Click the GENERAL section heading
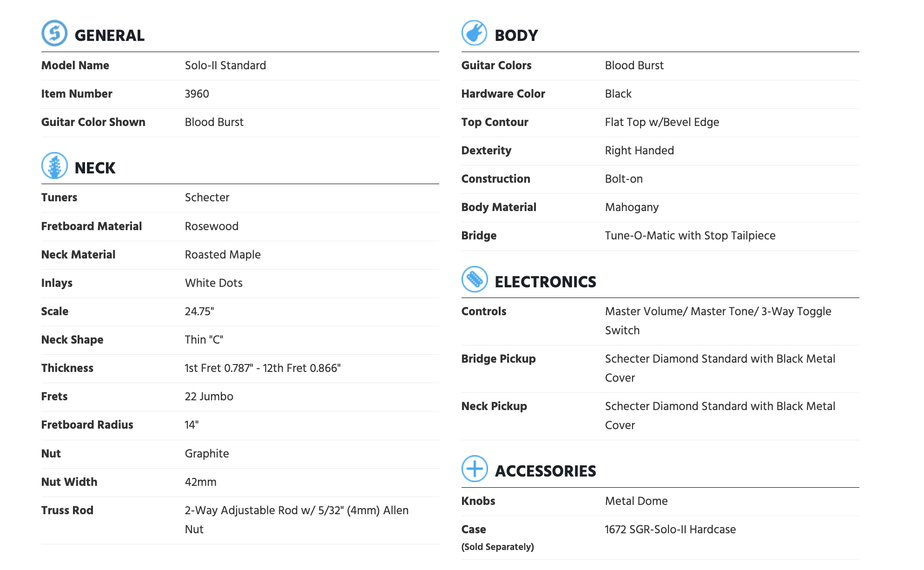924x570 pixels. click(109, 35)
